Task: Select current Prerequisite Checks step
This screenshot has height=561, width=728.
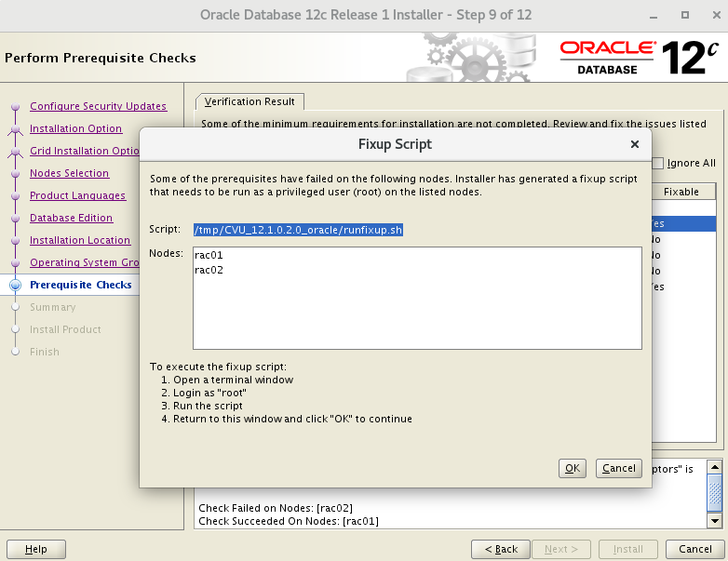Action: (x=81, y=285)
